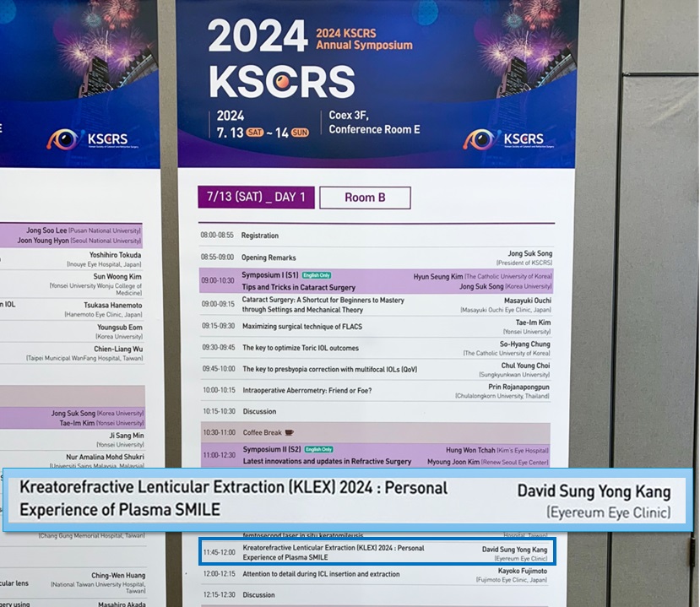Click the SAT badge next to 7.13
The height and width of the screenshot is (607, 700).
[x=256, y=133]
